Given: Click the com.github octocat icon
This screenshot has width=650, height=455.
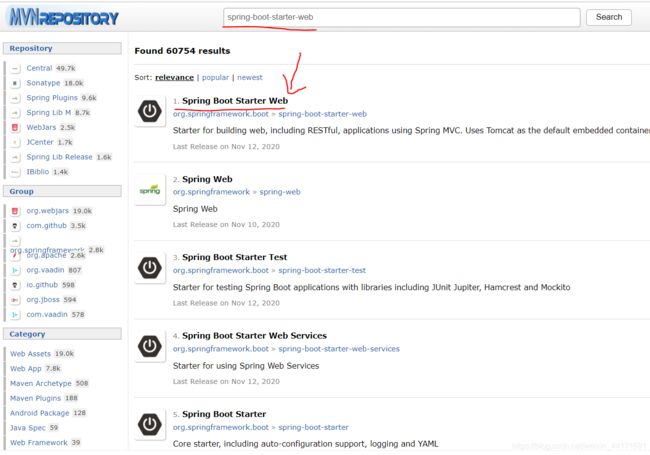Looking at the screenshot, I should click(15, 226).
